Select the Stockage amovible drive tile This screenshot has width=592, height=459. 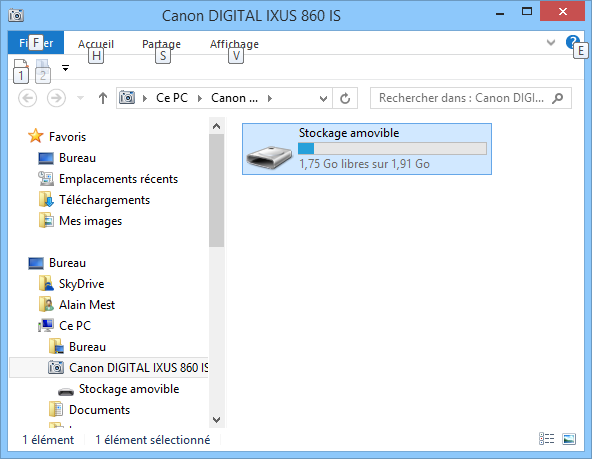367,149
